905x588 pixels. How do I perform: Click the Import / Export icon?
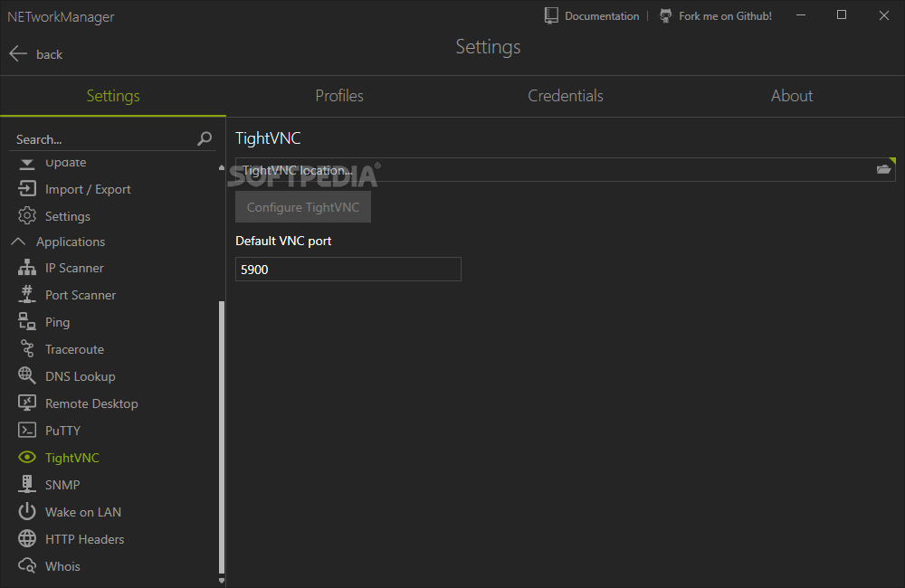click(26, 189)
